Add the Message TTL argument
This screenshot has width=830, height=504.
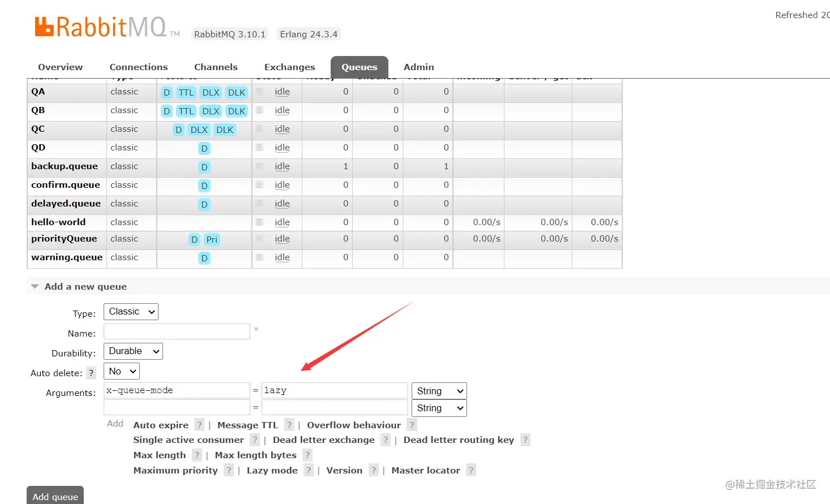247,425
